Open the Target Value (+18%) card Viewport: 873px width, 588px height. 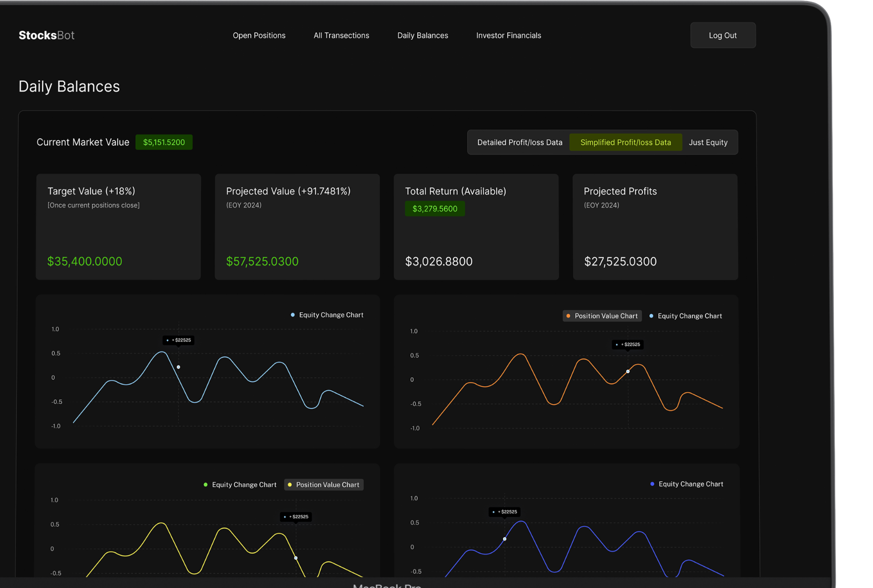(118, 227)
